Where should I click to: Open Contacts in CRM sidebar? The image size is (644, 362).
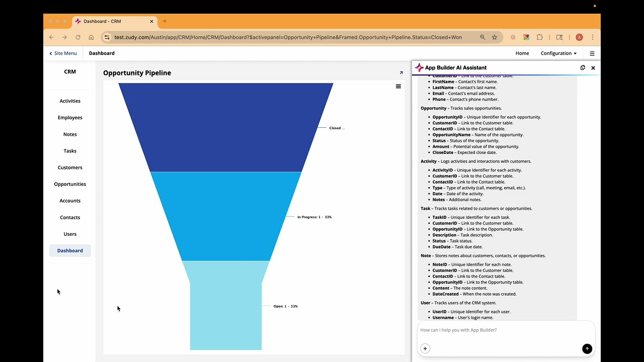[x=70, y=217]
